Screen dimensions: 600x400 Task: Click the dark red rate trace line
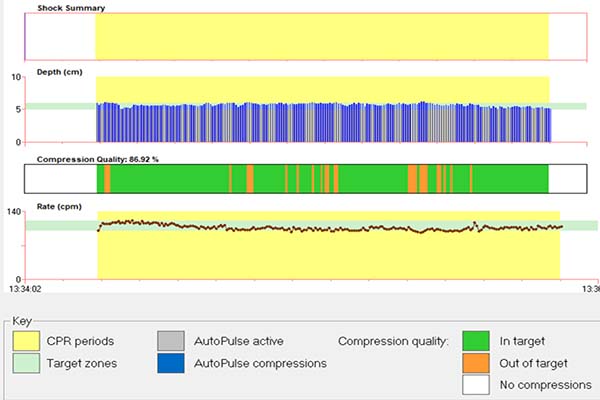tap(300, 229)
